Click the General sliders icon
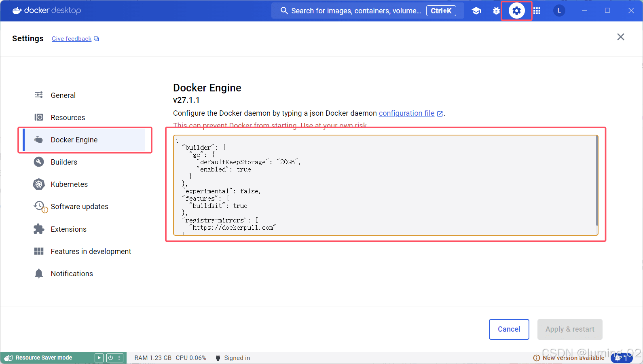Image resolution: width=643 pixels, height=364 pixels. click(x=39, y=95)
